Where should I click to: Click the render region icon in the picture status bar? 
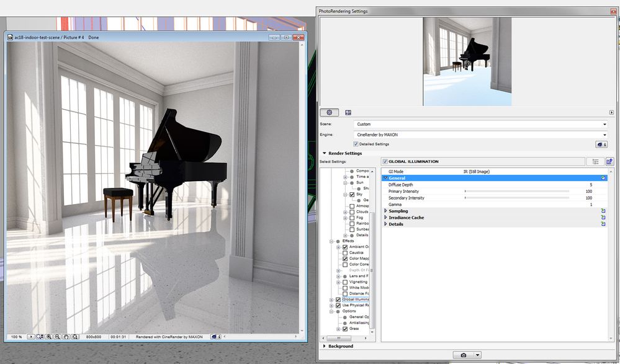point(74,337)
